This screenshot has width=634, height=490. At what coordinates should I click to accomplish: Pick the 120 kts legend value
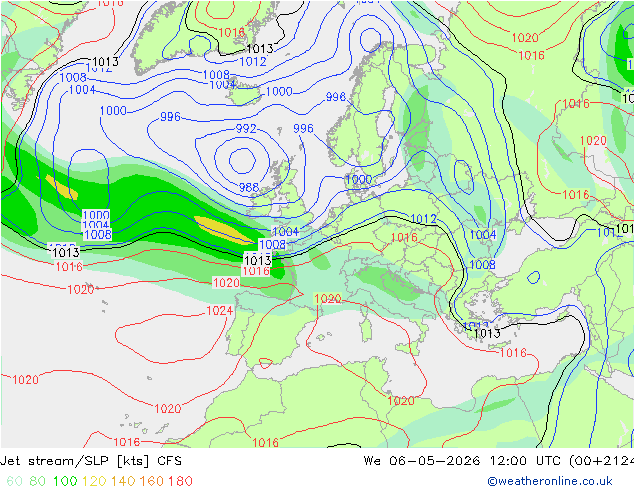[94, 481]
